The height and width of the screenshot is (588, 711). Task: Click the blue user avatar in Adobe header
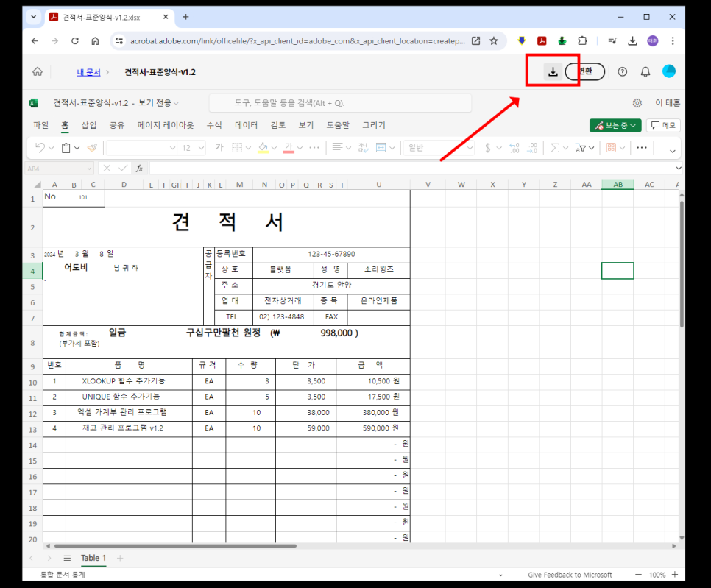[x=669, y=71]
